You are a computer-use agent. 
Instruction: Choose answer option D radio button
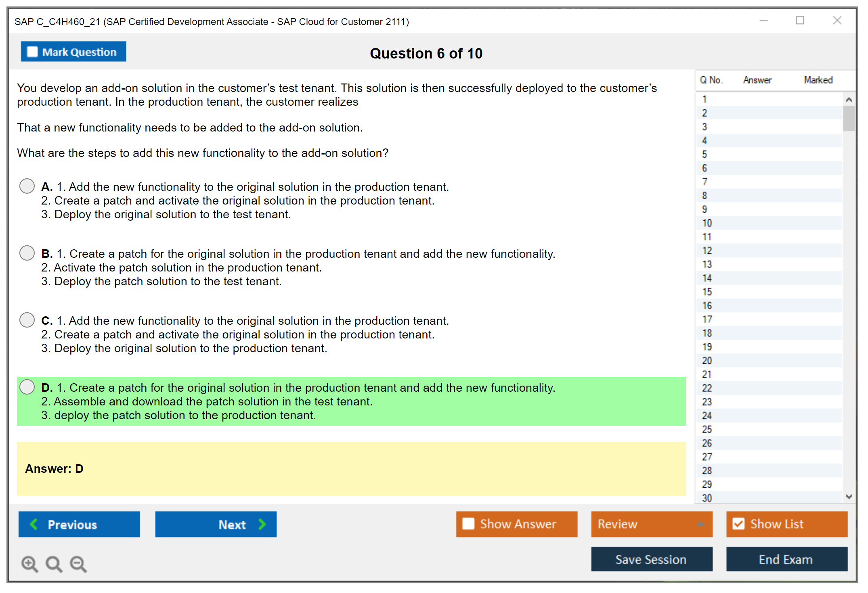pos(27,387)
